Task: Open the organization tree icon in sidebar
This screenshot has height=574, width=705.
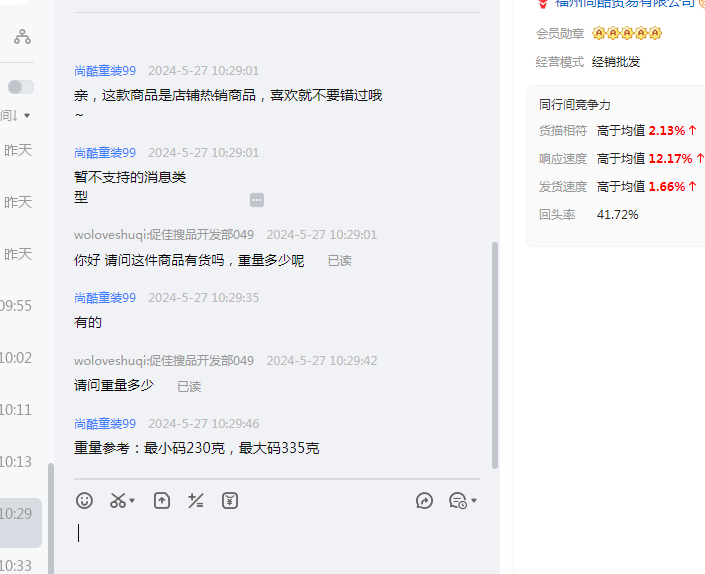Action: [x=22, y=37]
